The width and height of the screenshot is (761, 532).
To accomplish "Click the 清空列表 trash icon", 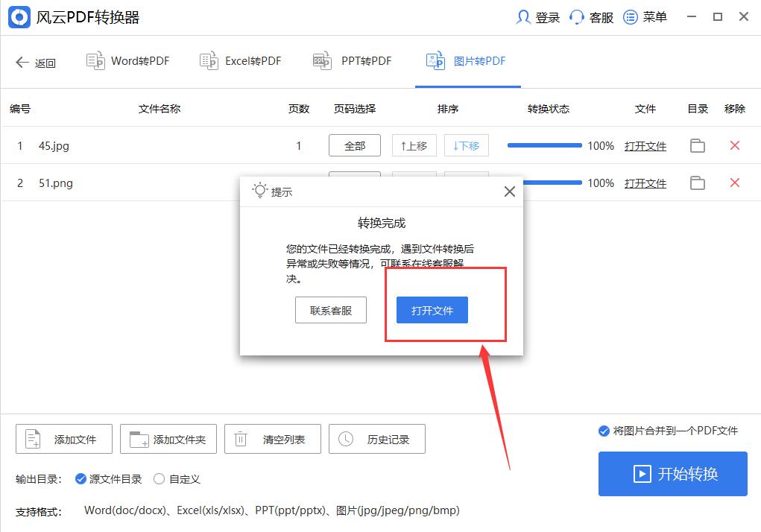I will click(x=239, y=439).
